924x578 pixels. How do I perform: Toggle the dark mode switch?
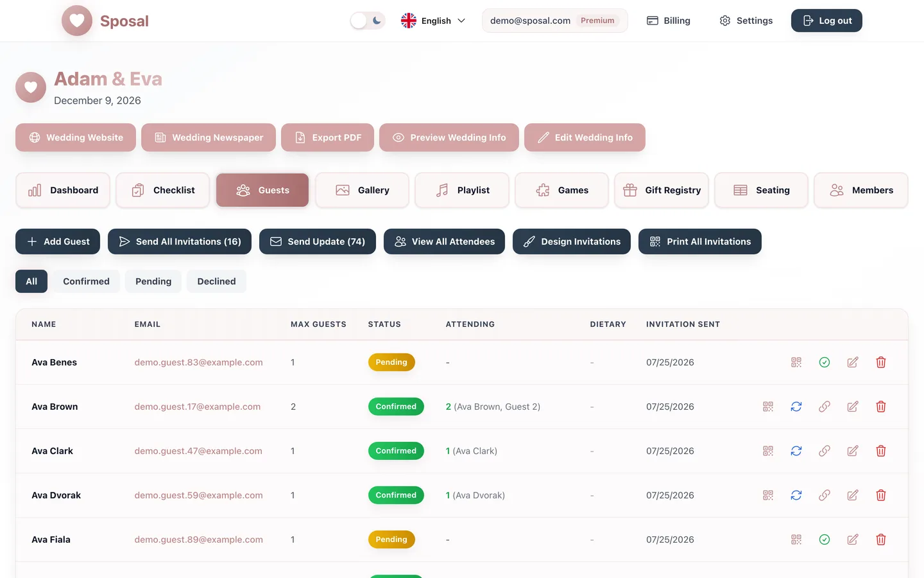click(x=368, y=21)
